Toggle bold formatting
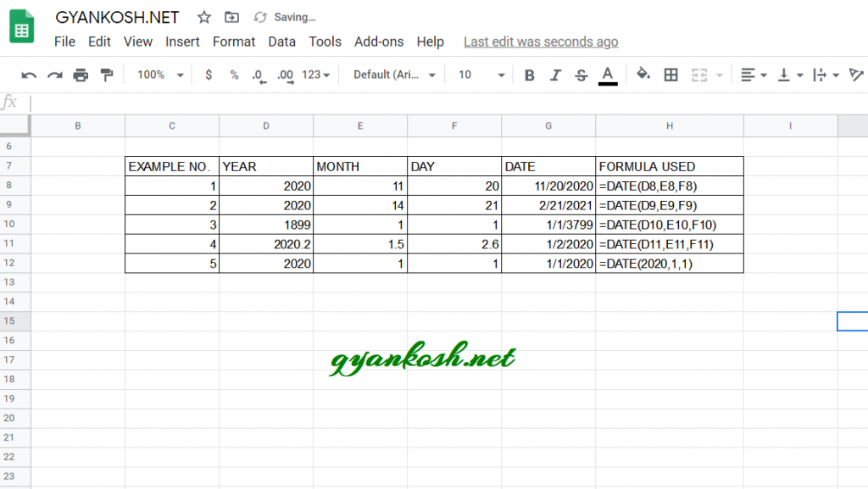 point(529,75)
